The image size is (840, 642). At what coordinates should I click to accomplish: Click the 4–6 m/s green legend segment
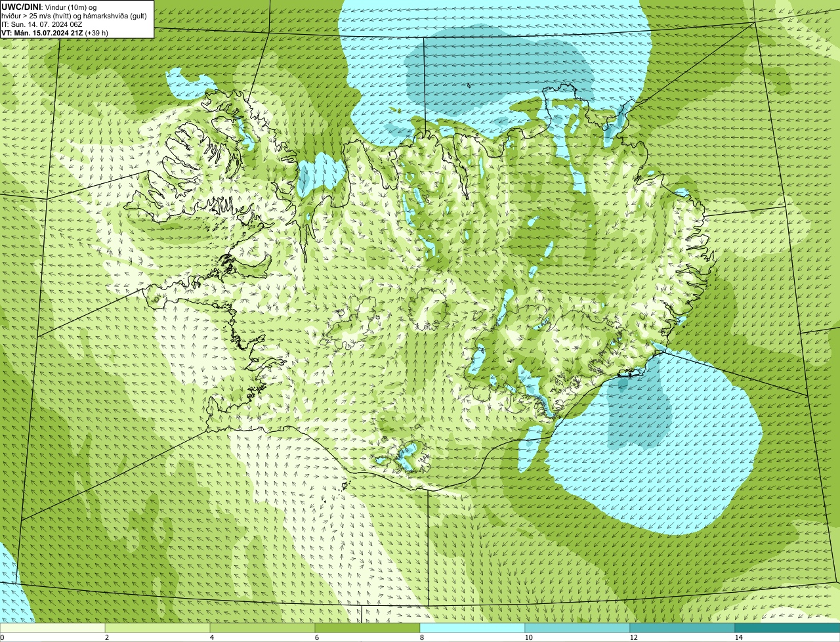tap(262, 628)
